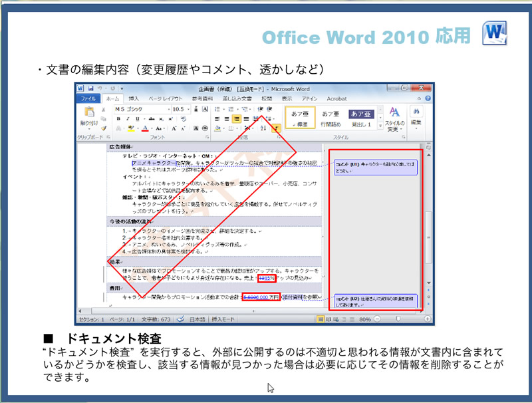This screenshot has width=532, height=403.
Task: Switch to the Acrobat tab
Action: click(x=336, y=98)
